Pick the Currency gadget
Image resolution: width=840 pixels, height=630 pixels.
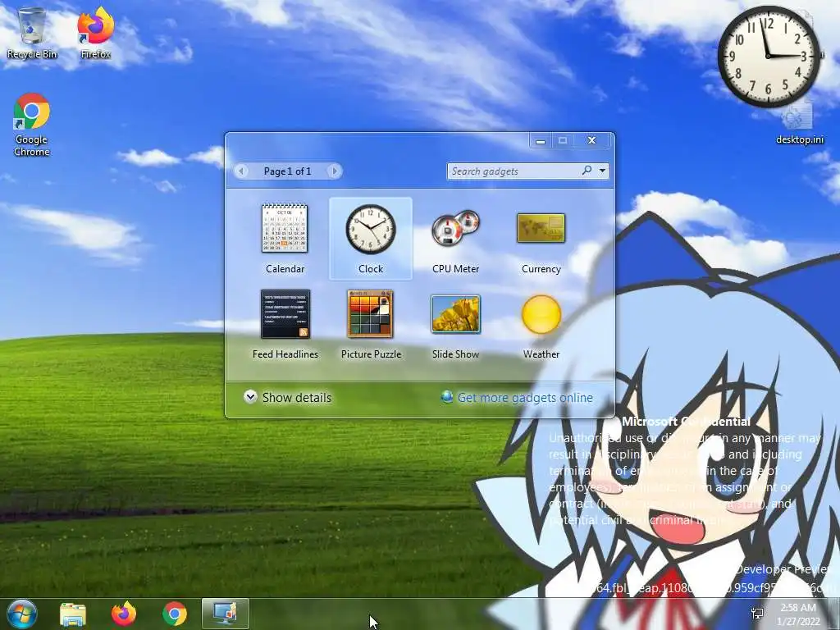tap(541, 239)
